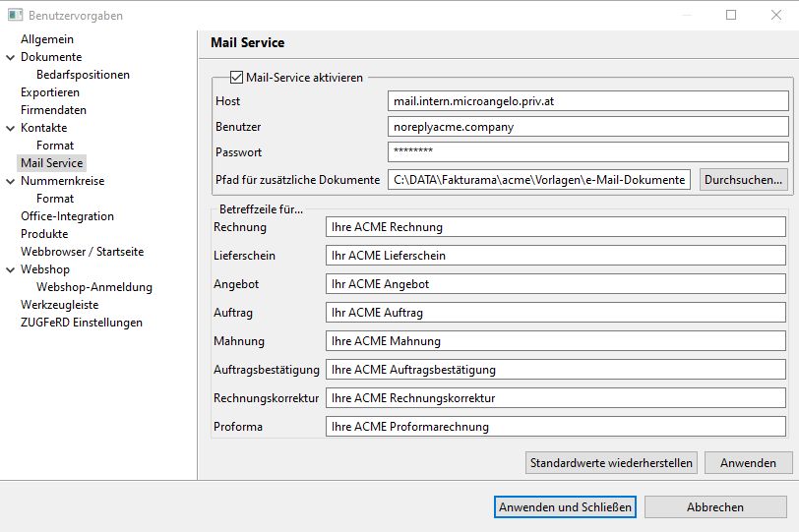The width and height of the screenshot is (799, 532).
Task: Collapse the Dokumente tree node
Action: tap(10, 58)
